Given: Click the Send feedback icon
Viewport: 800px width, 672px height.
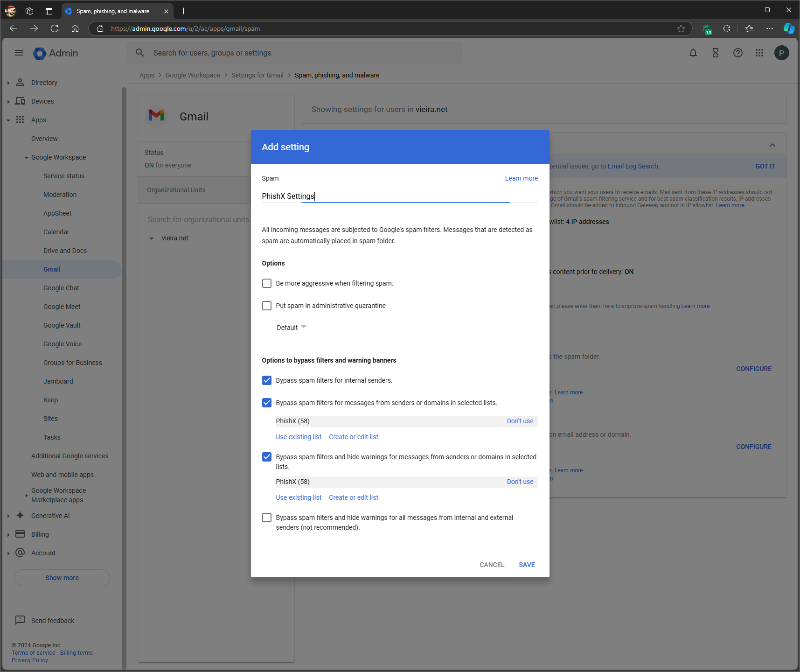Looking at the screenshot, I should point(20,620).
